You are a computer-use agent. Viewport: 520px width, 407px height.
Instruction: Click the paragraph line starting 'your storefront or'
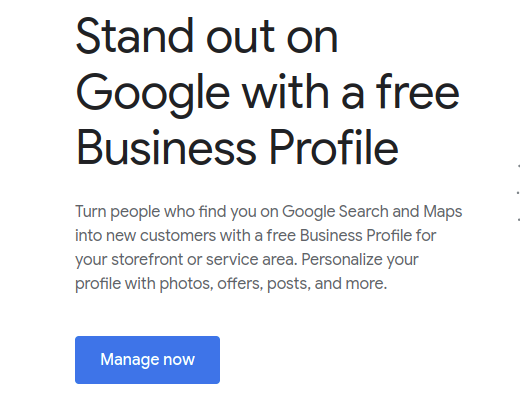click(x=247, y=260)
